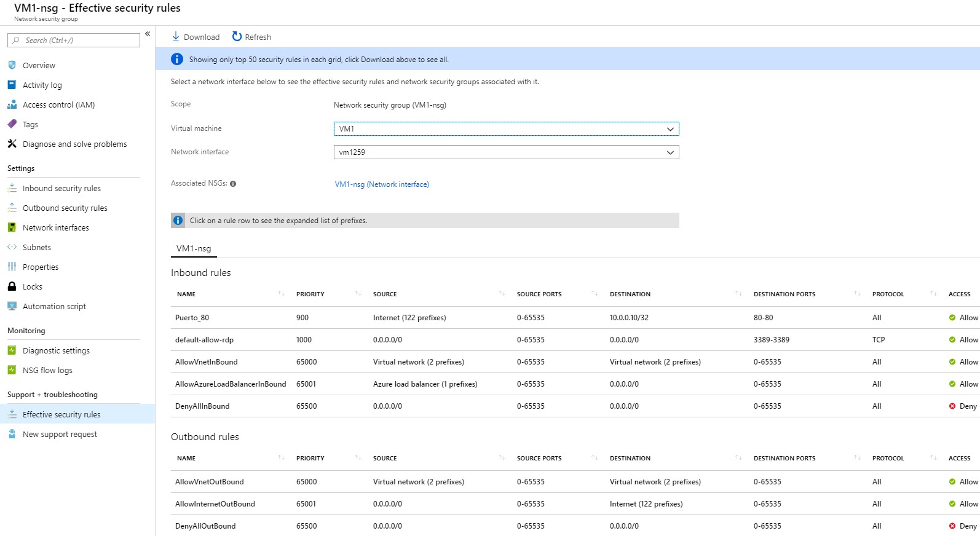Sort inbound rules by Name column
The height and width of the screenshot is (536, 980).
281,294
